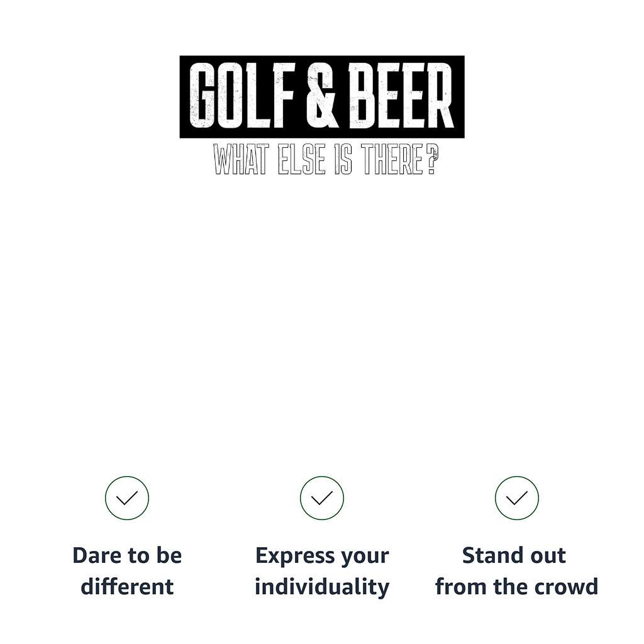Select the word "individuality"
Screen dimensions: 644x644
(322, 587)
